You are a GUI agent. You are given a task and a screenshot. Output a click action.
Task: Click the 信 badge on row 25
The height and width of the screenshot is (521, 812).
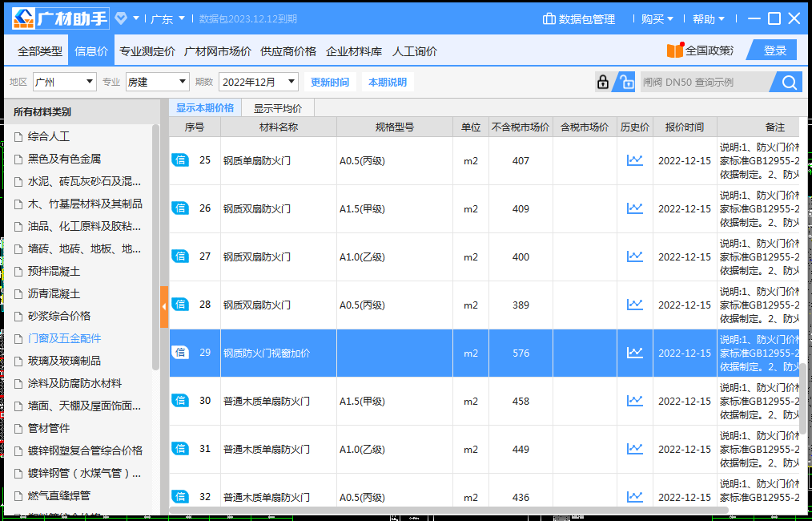[x=180, y=160]
